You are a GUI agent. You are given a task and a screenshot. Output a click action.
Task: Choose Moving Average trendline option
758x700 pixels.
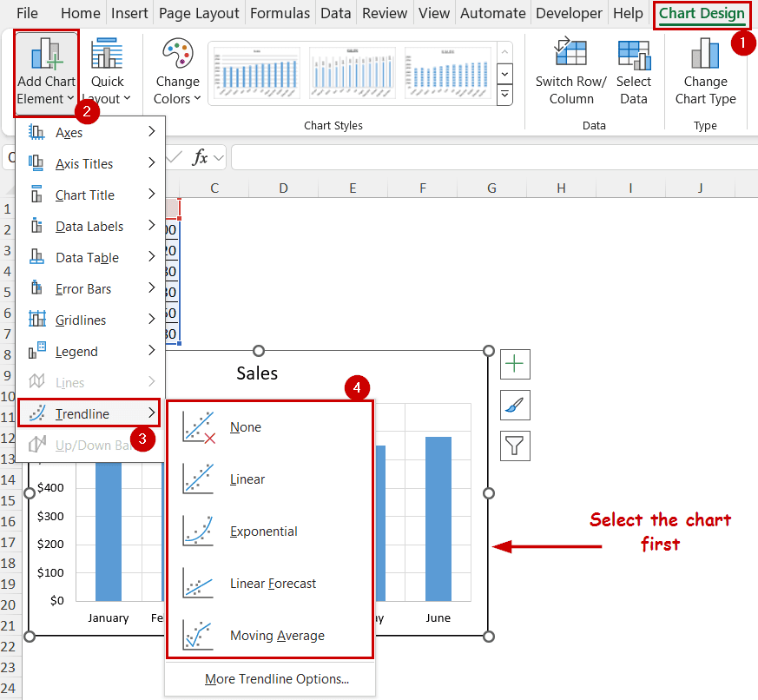pos(270,635)
